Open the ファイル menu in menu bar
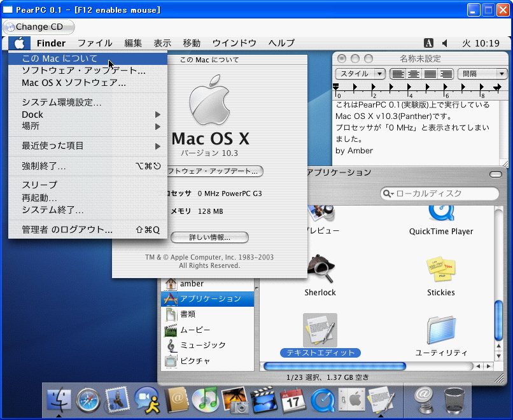Screen dimensions: 513x420 [x=95, y=43]
